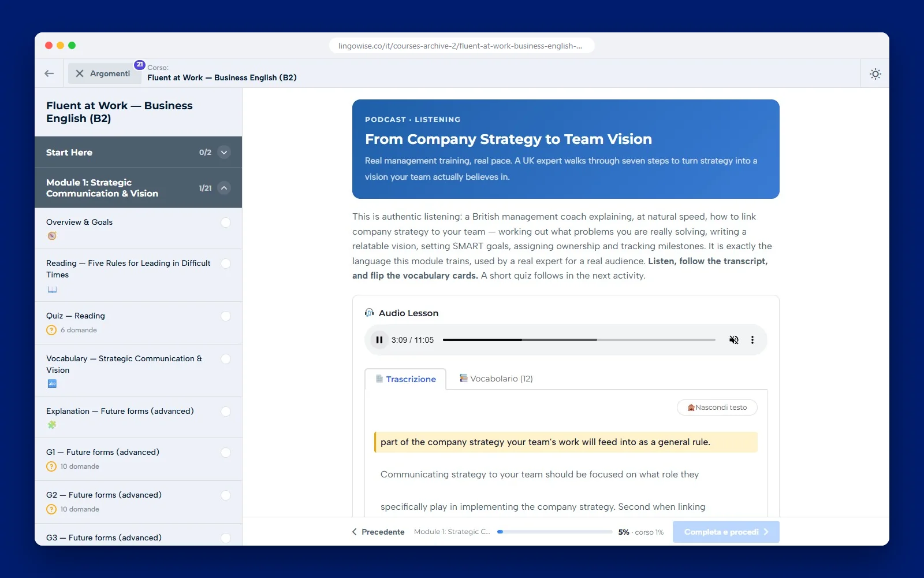924x578 pixels.
Task: Mark Reading — Five Rules completion circle
Action: point(226,264)
